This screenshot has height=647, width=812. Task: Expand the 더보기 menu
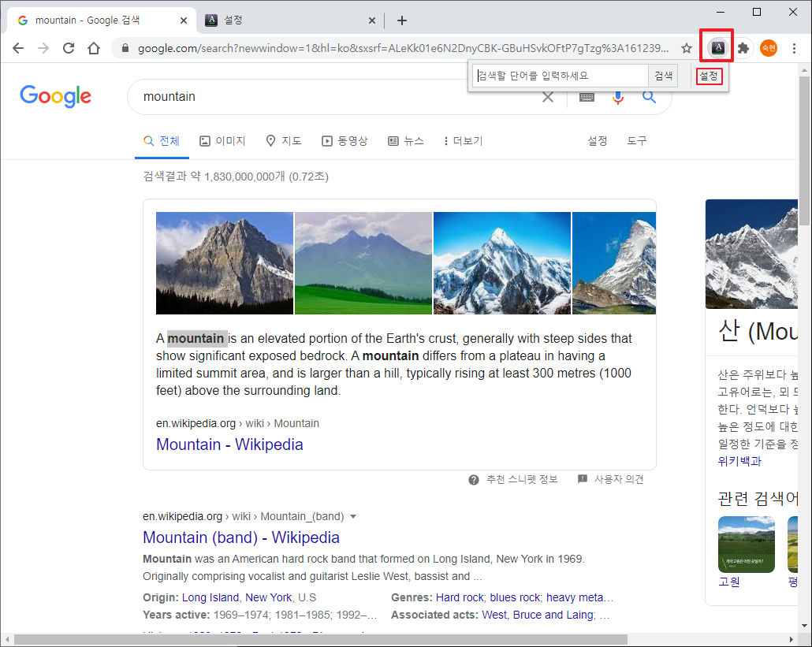(x=463, y=141)
